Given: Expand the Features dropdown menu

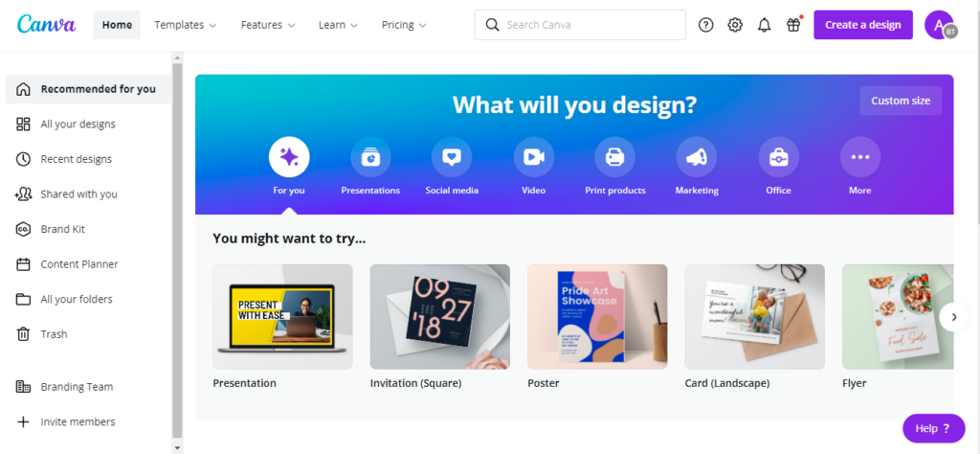Looking at the screenshot, I should pos(270,25).
